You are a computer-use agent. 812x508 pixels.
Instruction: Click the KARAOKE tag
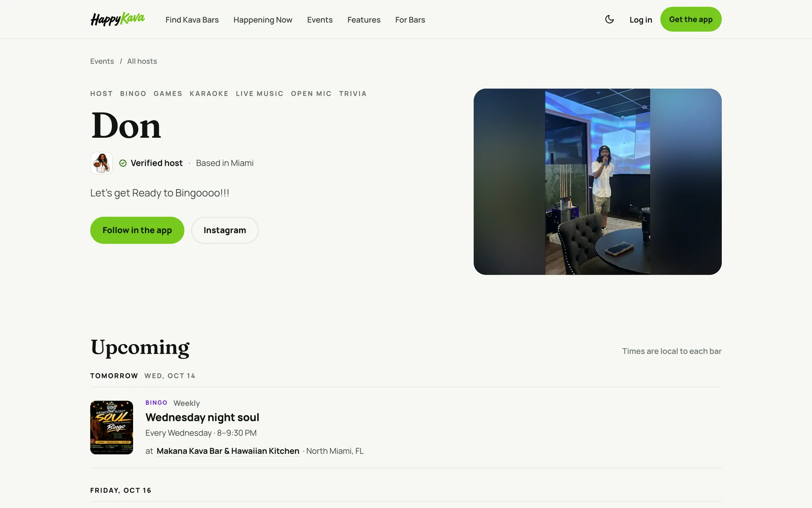[209, 94]
